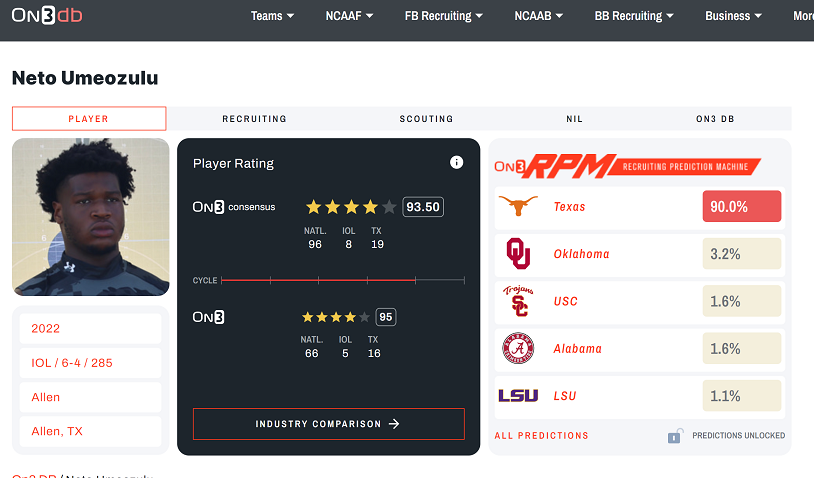Image resolution: width=814 pixels, height=478 pixels.
Task: Click the Texas Longhorns logo
Action: click(518, 207)
